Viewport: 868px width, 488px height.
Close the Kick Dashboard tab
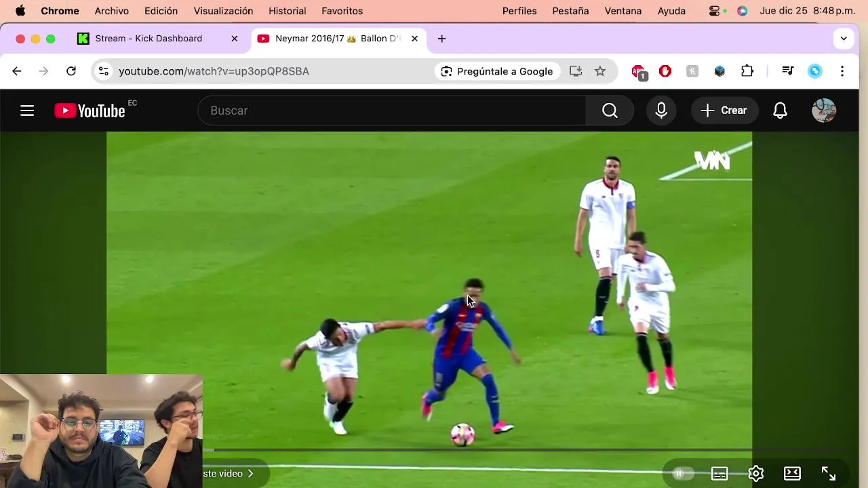pos(235,39)
